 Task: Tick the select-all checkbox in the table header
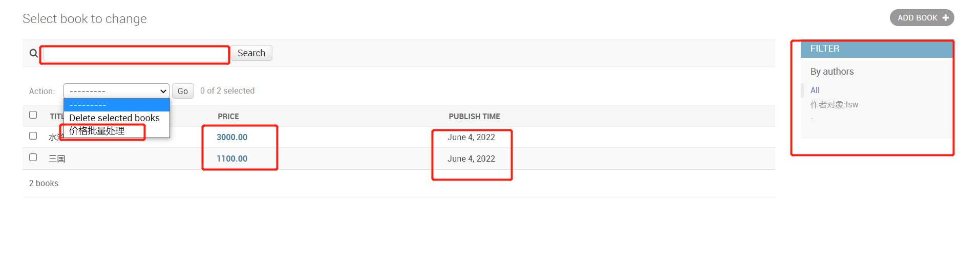coord(33,115)
